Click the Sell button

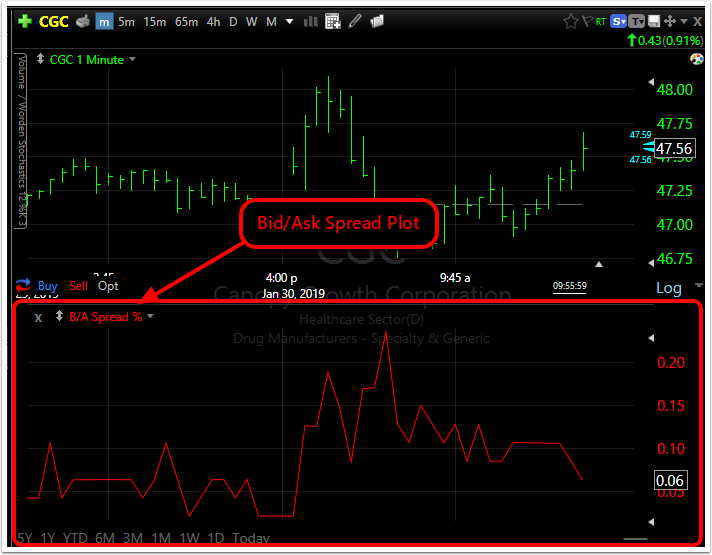(x=78, y=286)
